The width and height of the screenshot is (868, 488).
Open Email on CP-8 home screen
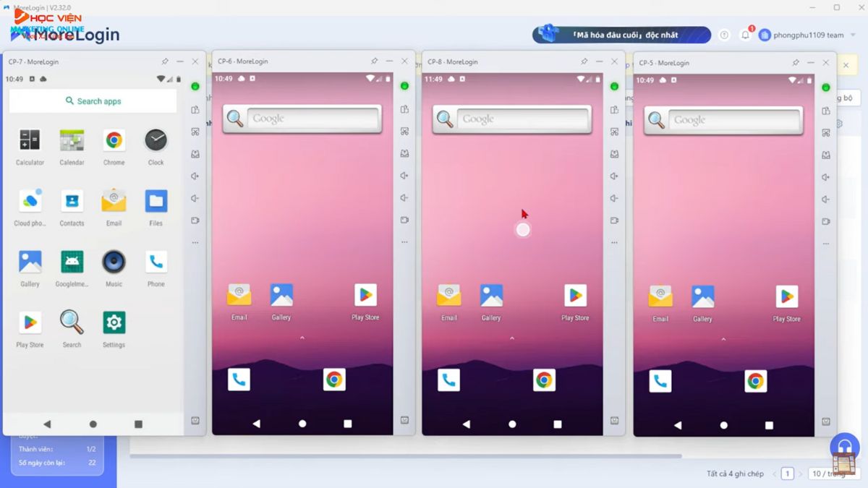(x=449, y=295)
